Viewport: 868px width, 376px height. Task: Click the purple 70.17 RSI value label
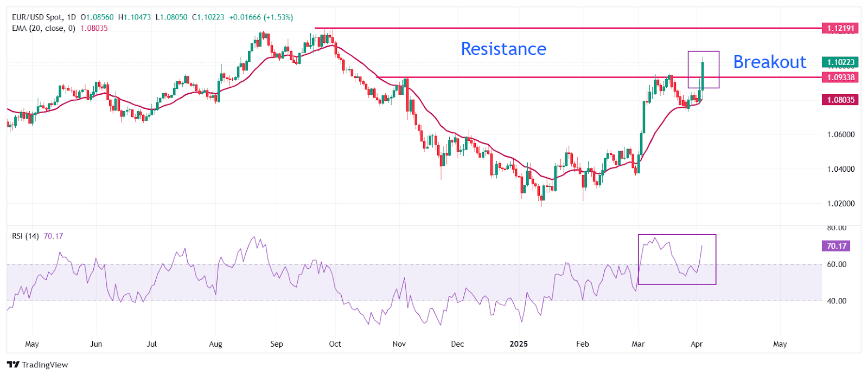(x=836, y=246)
